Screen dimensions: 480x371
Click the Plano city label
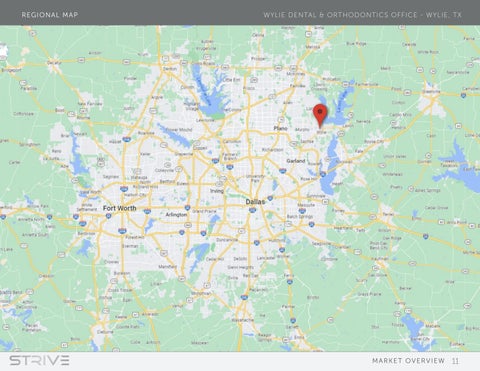pos(280,128)
